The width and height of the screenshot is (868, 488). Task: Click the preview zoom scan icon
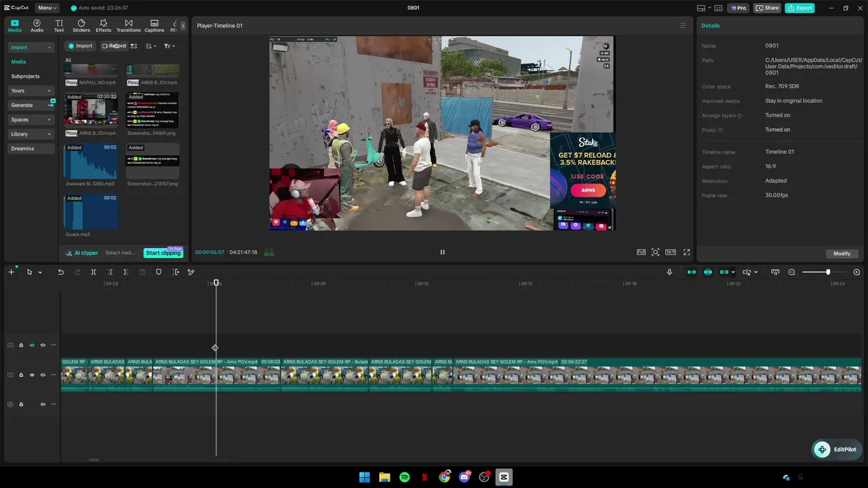pos(655,252)
